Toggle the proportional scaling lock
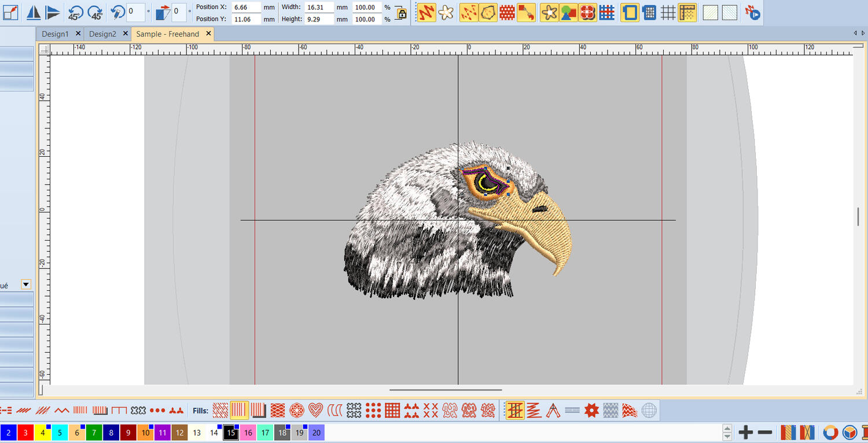Viewport: 868px width, 443px height. 401,13
